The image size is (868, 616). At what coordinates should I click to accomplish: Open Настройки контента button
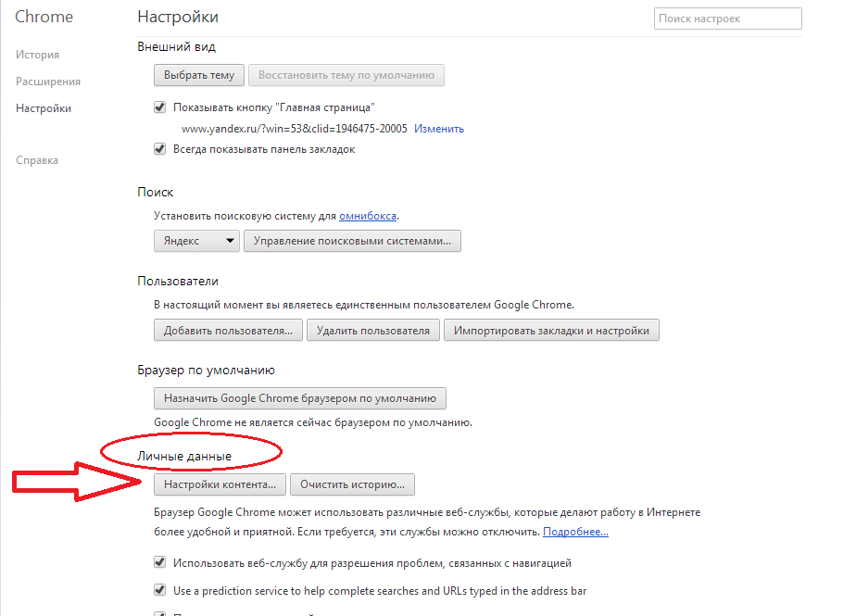point(220,484)
